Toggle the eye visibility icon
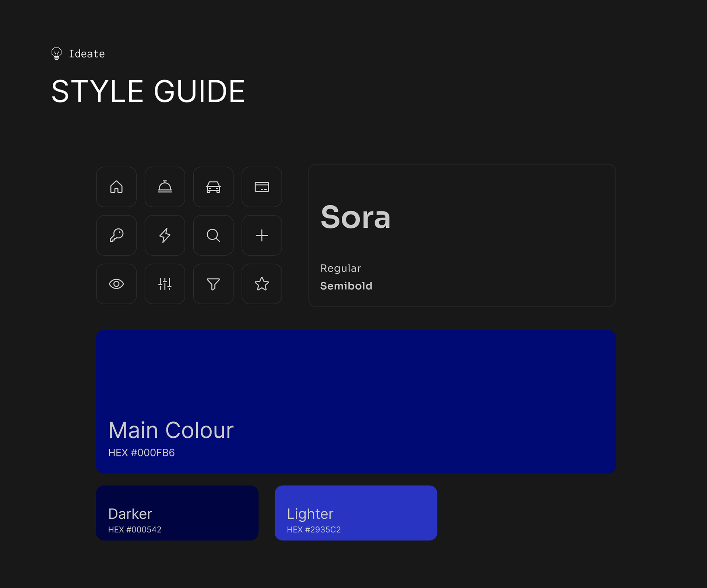The image size is (707, 588). [x=116, y=284]
